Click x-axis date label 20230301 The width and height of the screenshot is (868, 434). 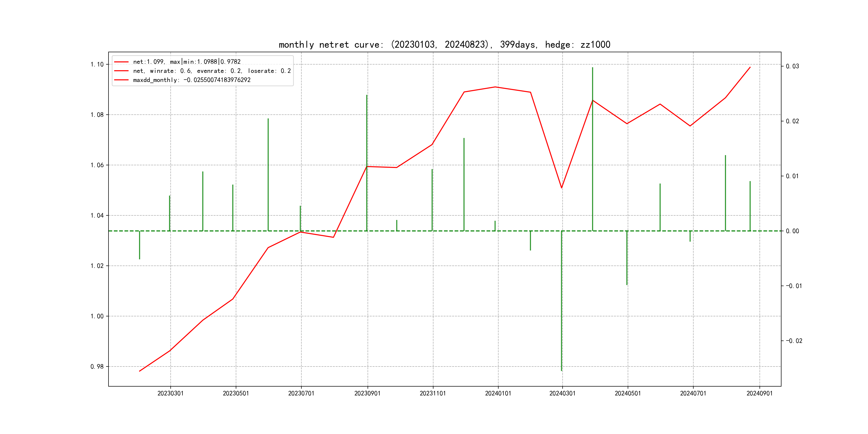pos(170,393)
